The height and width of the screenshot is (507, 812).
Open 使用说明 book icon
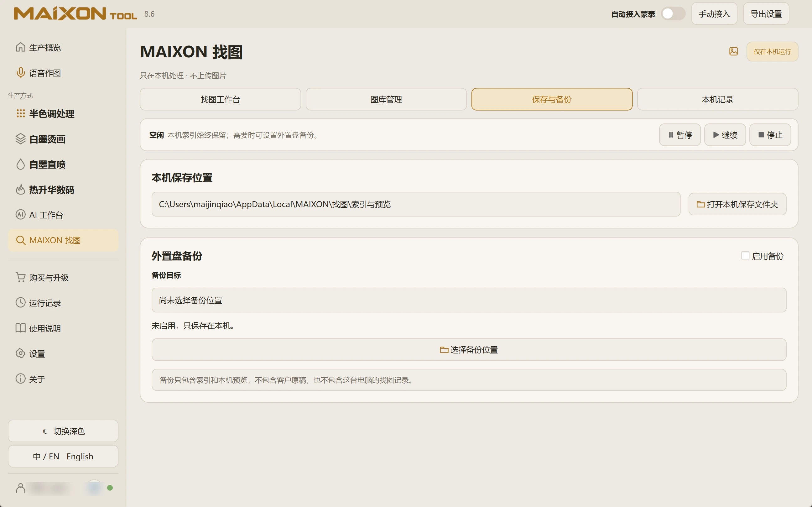[x=20, y=328]
